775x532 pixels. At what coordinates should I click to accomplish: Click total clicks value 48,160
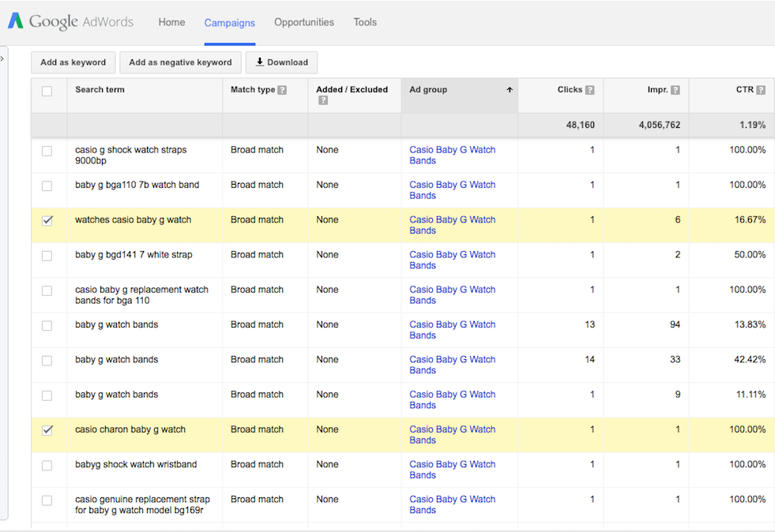pos(580,125)
